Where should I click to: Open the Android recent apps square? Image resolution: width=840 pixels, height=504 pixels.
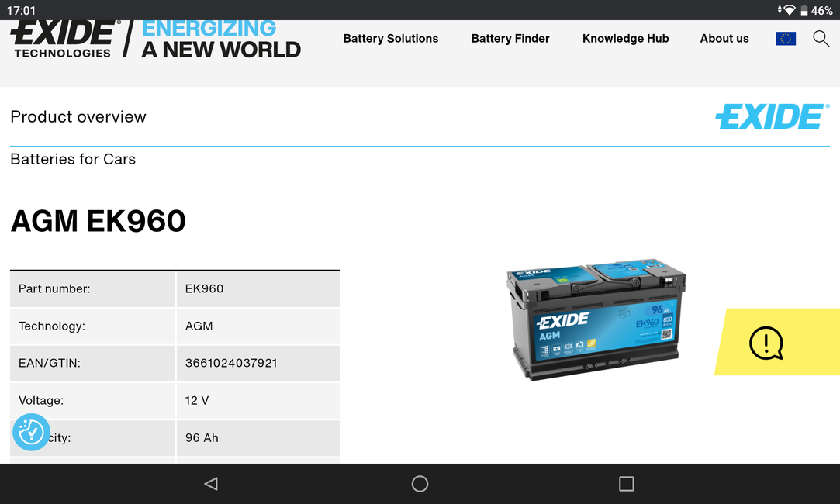click(626, 484)
